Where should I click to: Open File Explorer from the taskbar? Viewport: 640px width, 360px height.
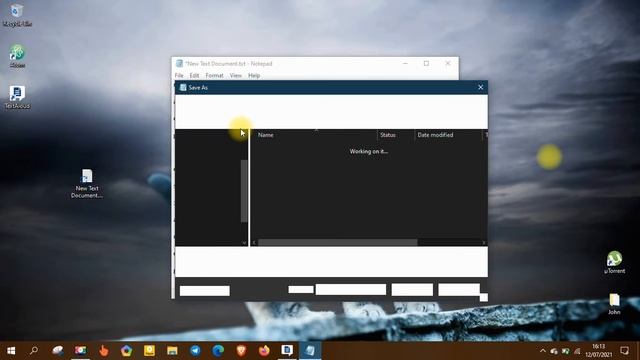(x=172, y=351)
